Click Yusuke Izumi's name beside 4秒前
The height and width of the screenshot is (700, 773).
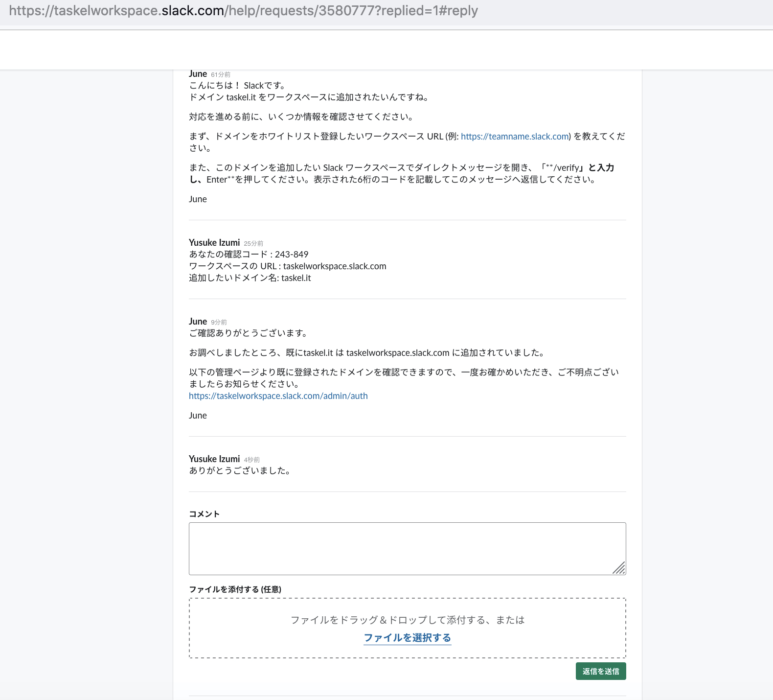214,459
